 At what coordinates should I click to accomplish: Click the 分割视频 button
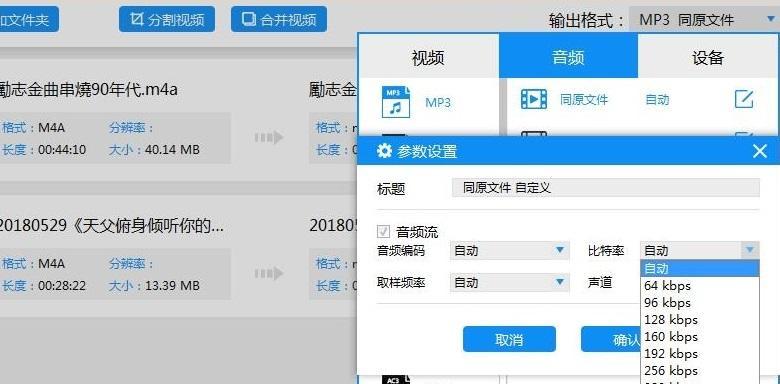pyautogui.click(x=167, y=19)
